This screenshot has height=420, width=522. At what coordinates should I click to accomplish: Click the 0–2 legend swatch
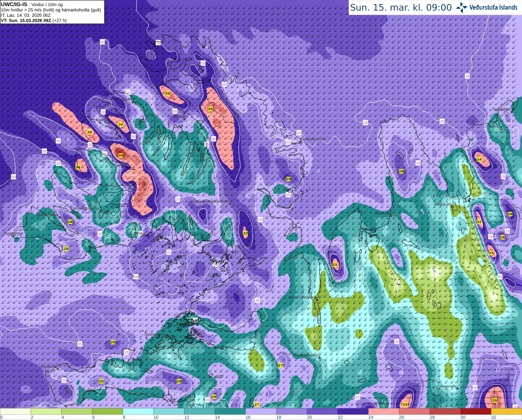point(15,412)
